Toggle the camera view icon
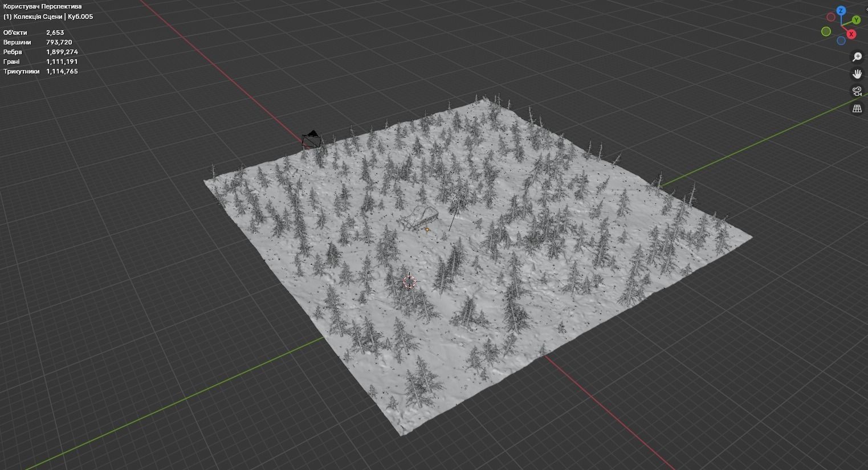 tap(857, 91)
